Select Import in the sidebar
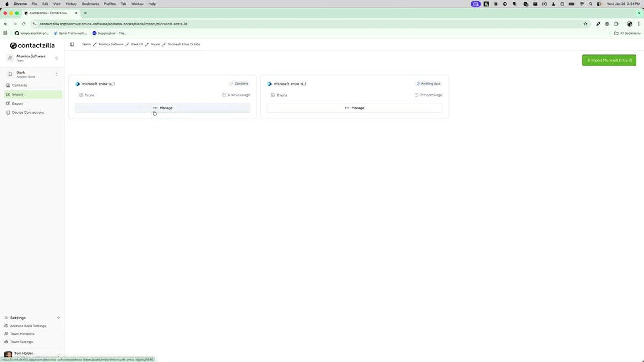This screenshot has width=644, height=362. coord(33,95)
